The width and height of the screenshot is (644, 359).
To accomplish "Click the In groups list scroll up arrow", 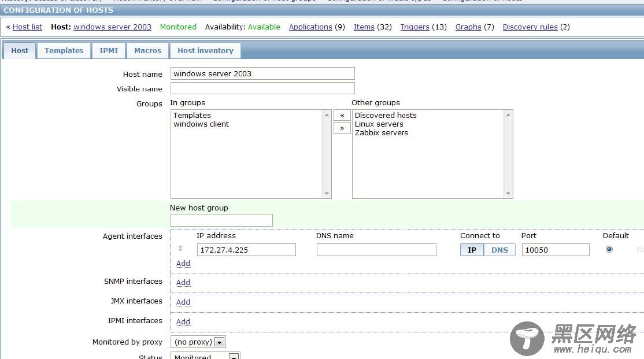I will (327, 115).
